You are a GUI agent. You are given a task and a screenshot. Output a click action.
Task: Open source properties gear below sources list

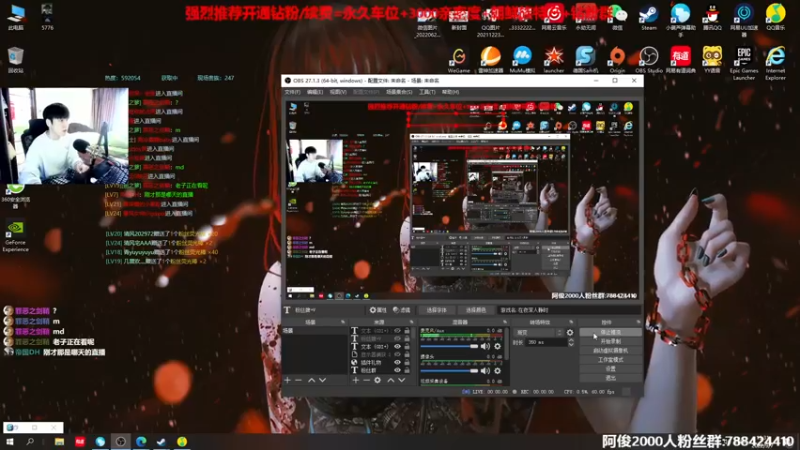point(378,380)
